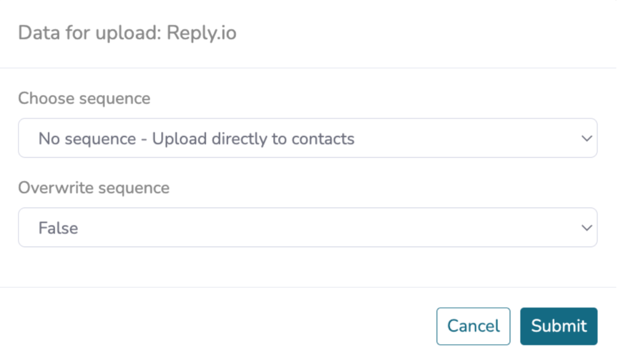Change the overwrite setting from False

pos(307,228)
